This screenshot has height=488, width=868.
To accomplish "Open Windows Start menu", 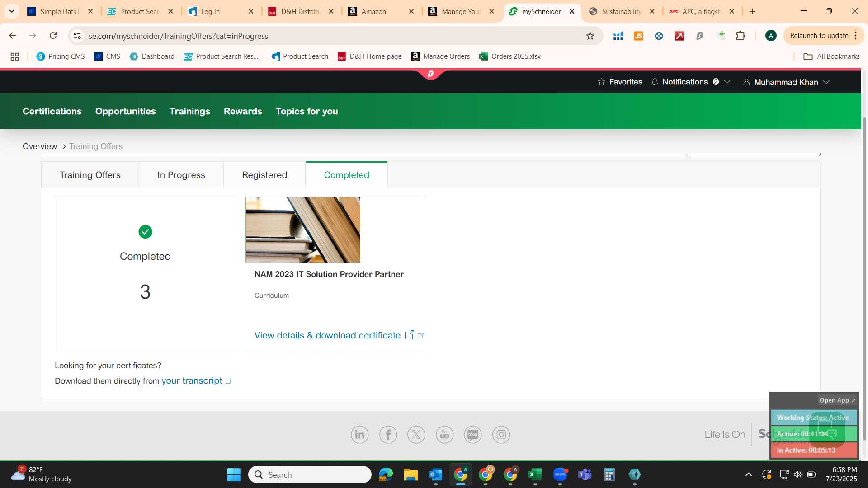I will point(234,474).
